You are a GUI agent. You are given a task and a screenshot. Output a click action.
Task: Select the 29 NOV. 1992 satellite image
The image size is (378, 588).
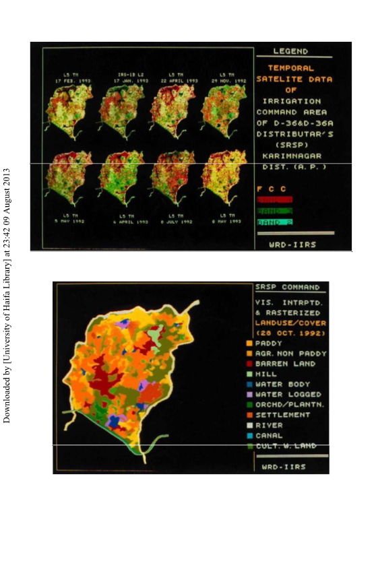point(224,111)
